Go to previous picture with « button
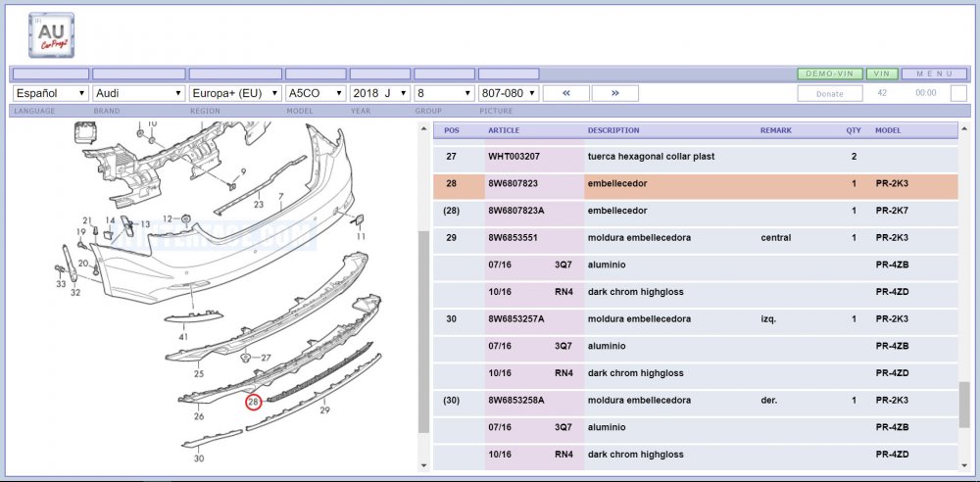This screenshot has width=980, height=482. [566, 93]
